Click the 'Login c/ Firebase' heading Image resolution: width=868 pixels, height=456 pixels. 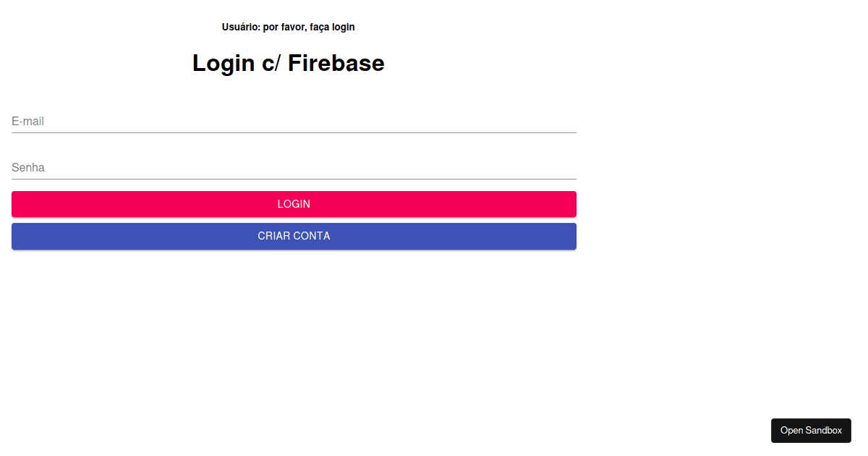288,63
